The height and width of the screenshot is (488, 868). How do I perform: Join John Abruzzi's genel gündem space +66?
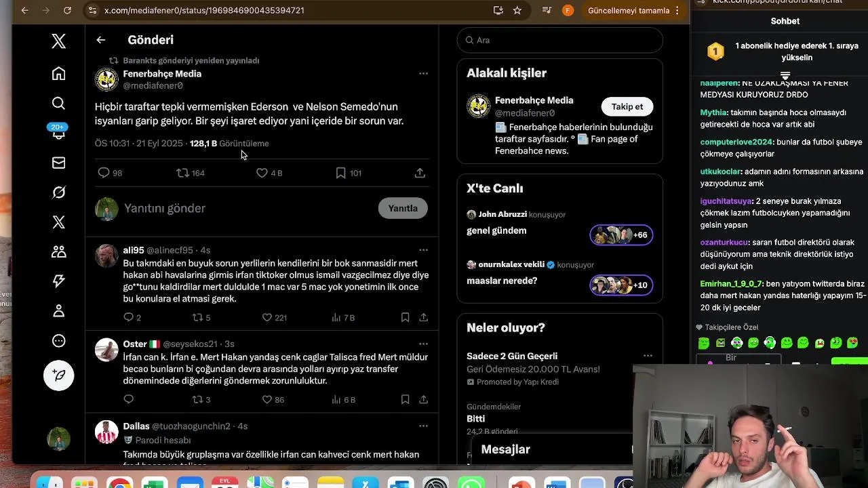(621, 235)
